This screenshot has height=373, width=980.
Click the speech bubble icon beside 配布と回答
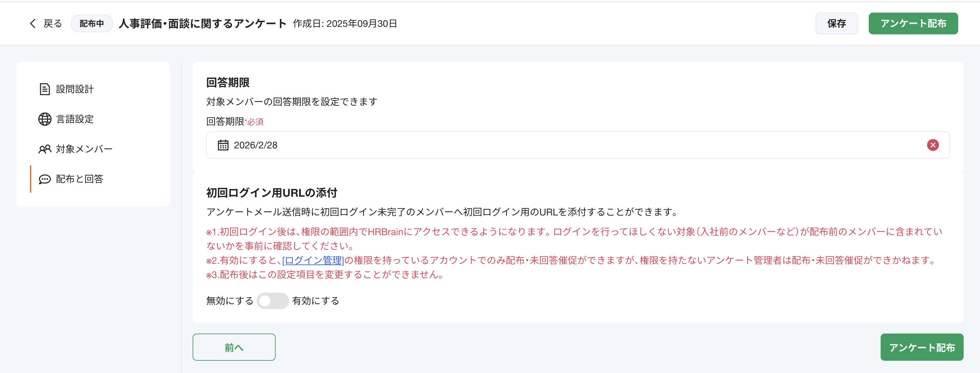(45, 179)
